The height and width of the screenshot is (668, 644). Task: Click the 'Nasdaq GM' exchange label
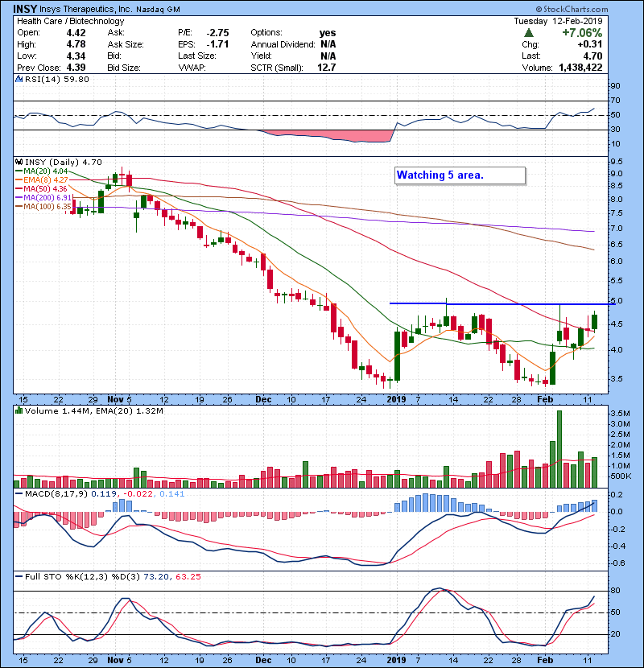[158, 10]
